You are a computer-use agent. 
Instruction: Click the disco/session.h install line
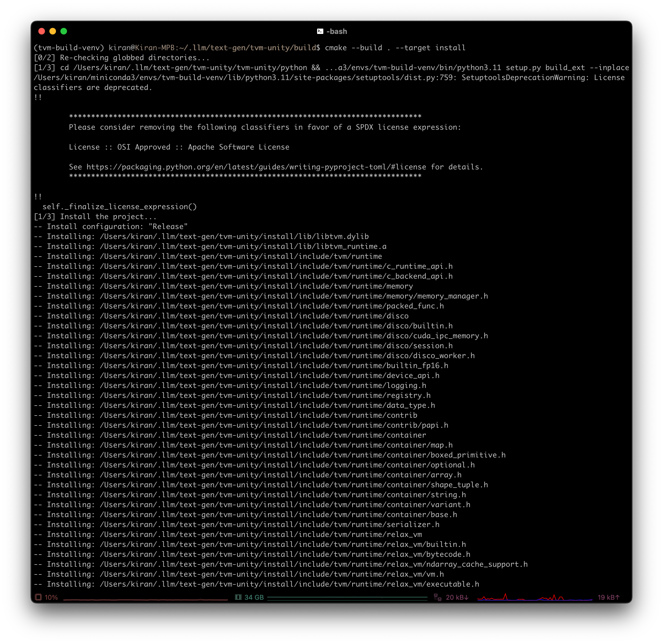243,345
